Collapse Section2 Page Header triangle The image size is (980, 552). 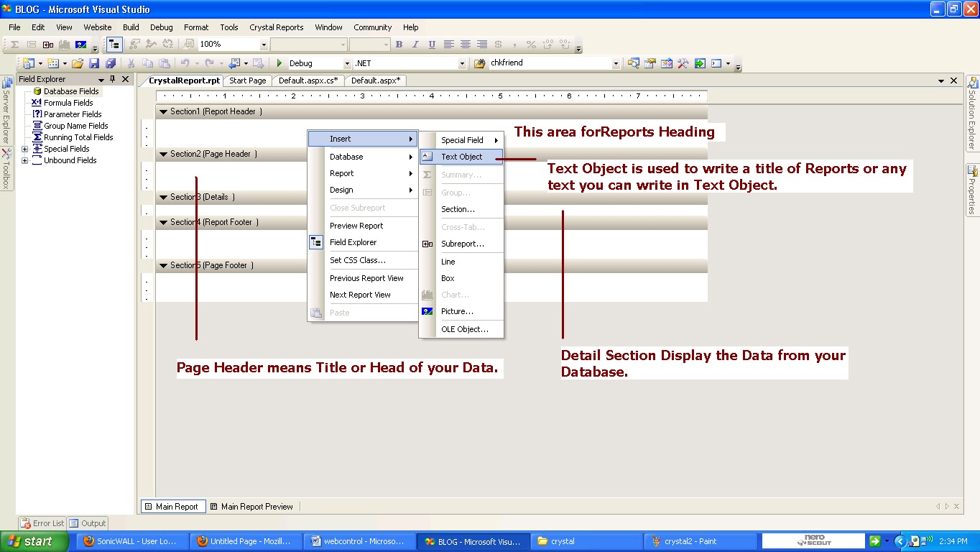coord(163,154)
